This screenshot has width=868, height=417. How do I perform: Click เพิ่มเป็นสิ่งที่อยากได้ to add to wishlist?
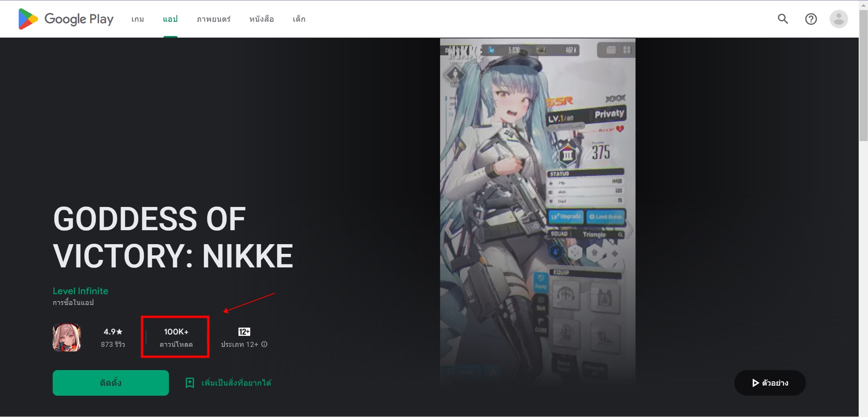click(x=237, y=383)
